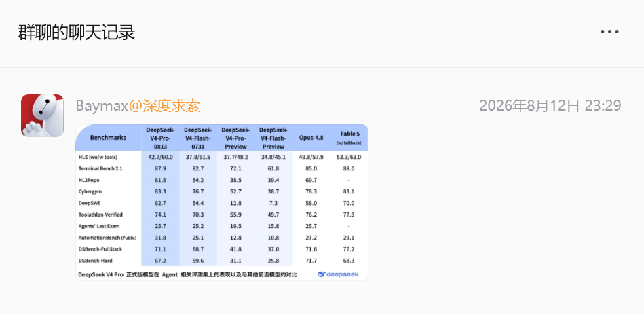The height and width of the screenshot is (315, 644).
Task: Click the Opus-4.8 column header
Action: point(311,138)
